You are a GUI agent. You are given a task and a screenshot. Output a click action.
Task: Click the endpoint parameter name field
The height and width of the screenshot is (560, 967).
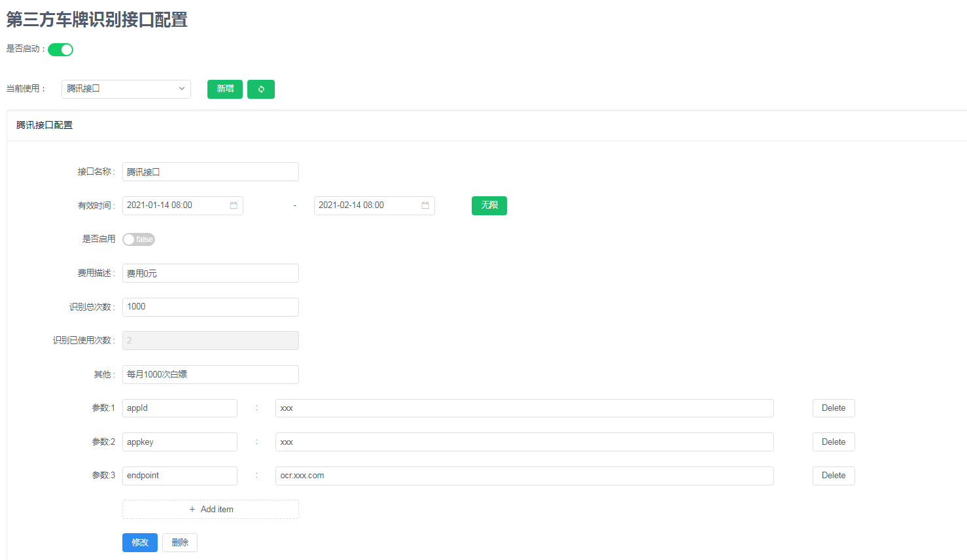tap(180, 476)
